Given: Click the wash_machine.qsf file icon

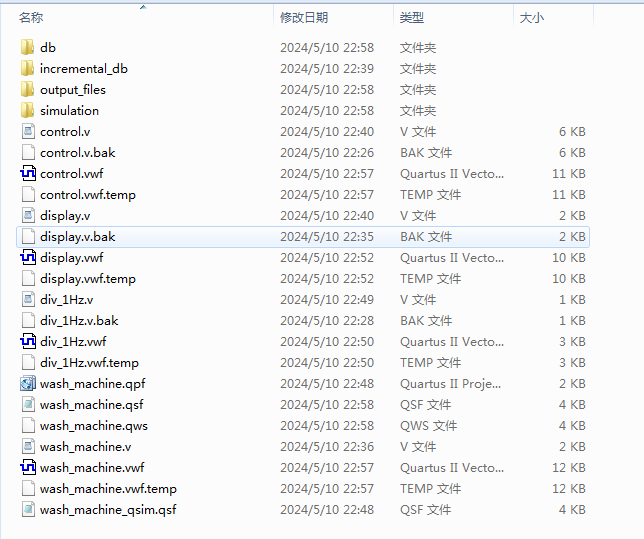Looking at the screenshot, I should pyautogui.click(x=28, y=404).
